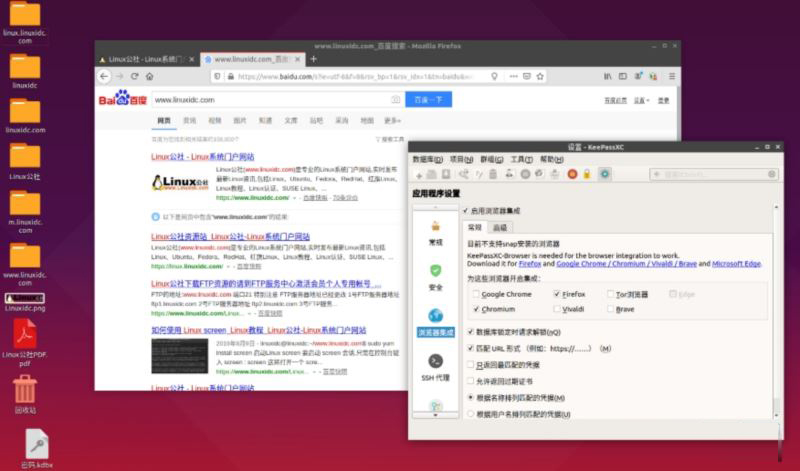
Task: Click 百度一下 search button
Action: pos(429,100)
